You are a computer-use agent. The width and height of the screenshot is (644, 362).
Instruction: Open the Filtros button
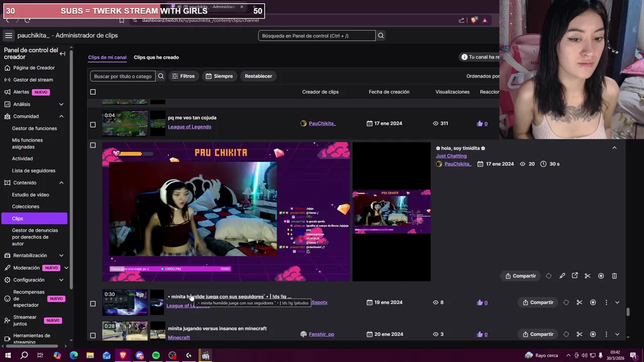pyautogui.click(x=183, y=76)
